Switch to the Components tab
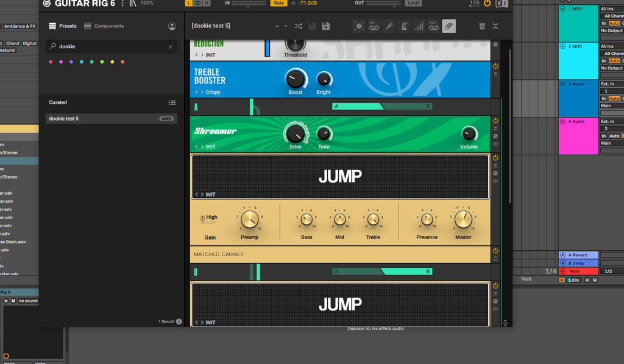This screenshot has width=624, height=364. [104, 26]
